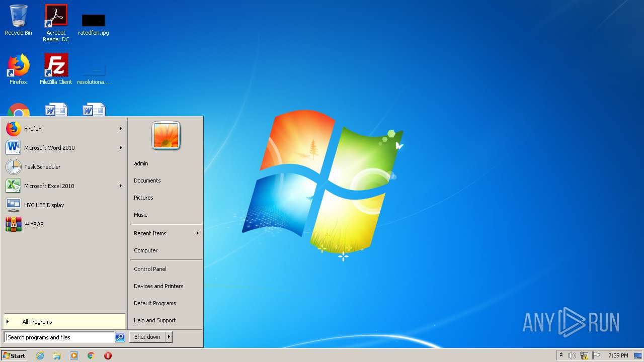Expand Microsoft Excel 2010 jump list arrow
This screenshot has width=644, height=362.
(x=121, y=186)
